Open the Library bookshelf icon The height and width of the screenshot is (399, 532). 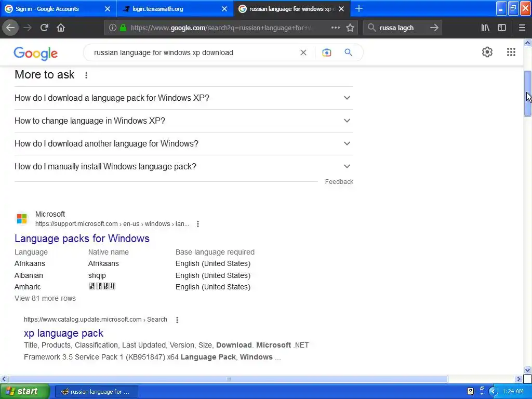tap(485, 28)
